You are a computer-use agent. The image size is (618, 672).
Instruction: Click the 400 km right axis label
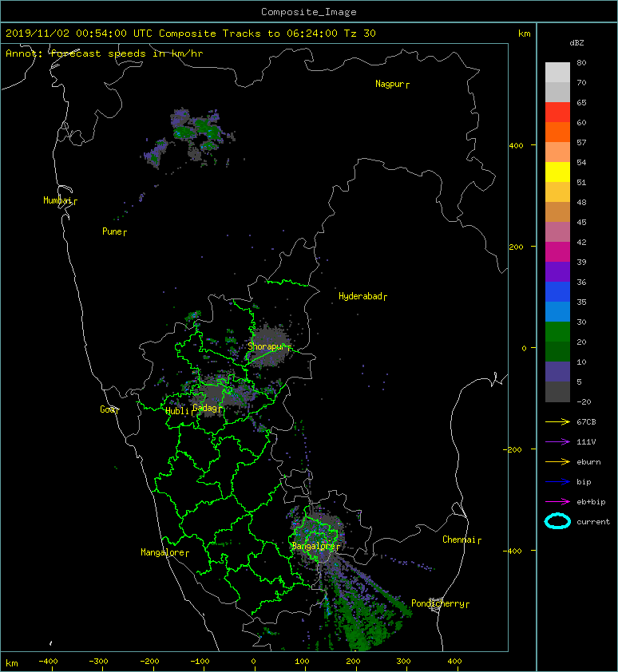click(517, 146)
